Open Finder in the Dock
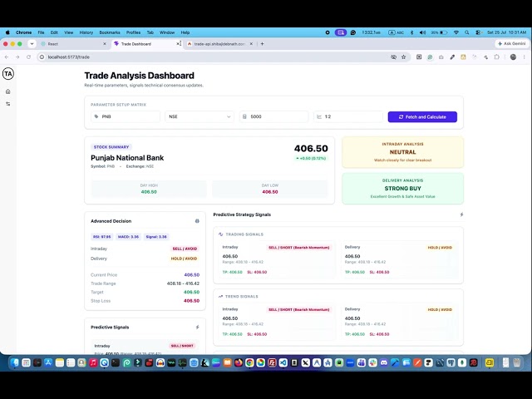 [15, 362]
